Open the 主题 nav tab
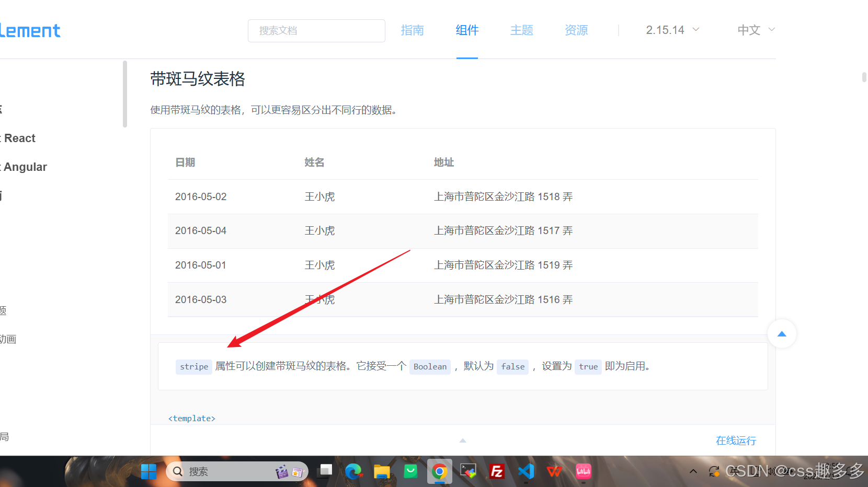868x487 pixels. 522,30
